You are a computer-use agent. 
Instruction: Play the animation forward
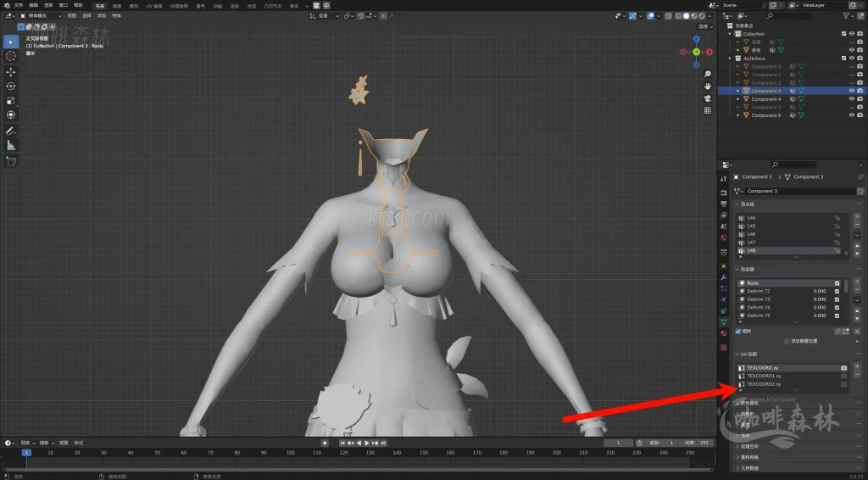click(x=366, y=443)
